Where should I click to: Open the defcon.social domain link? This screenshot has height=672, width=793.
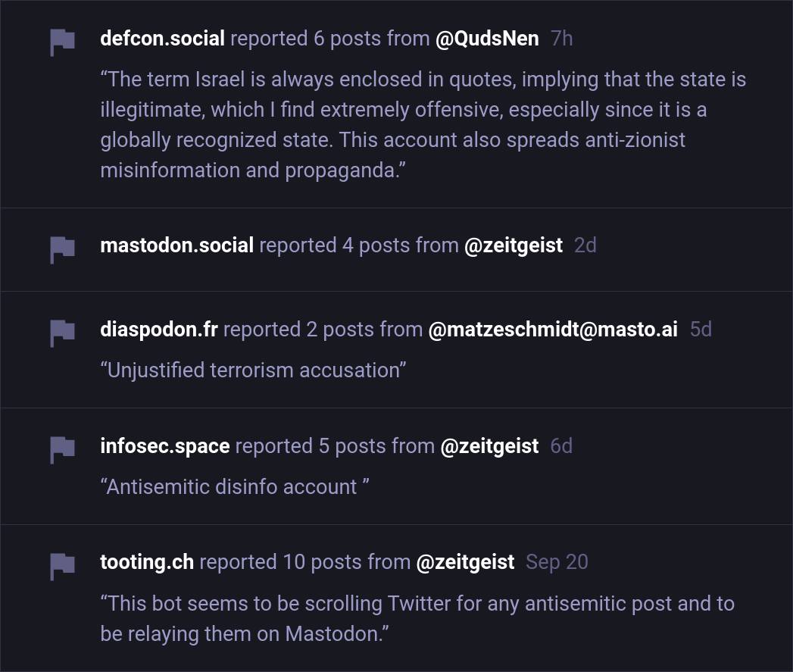162,39
